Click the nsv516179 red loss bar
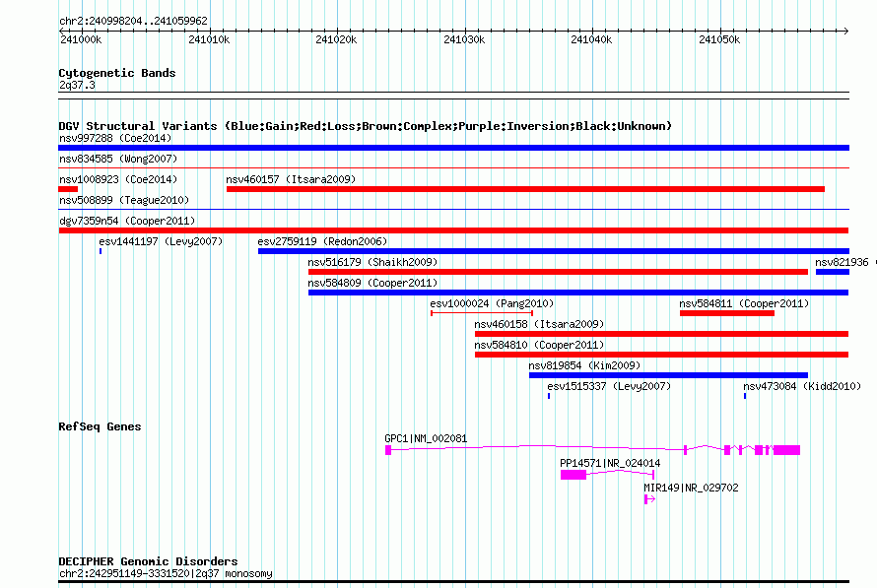Viewport: 877px width, 588px height. [558, 272]
